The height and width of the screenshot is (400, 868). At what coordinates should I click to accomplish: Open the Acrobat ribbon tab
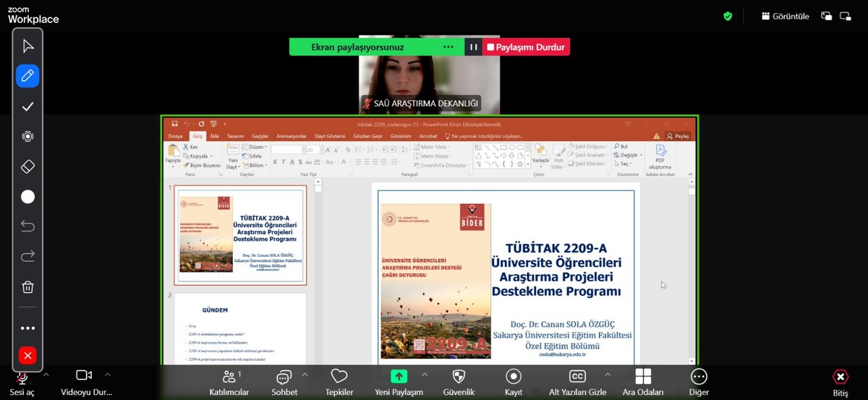[427, 136]
